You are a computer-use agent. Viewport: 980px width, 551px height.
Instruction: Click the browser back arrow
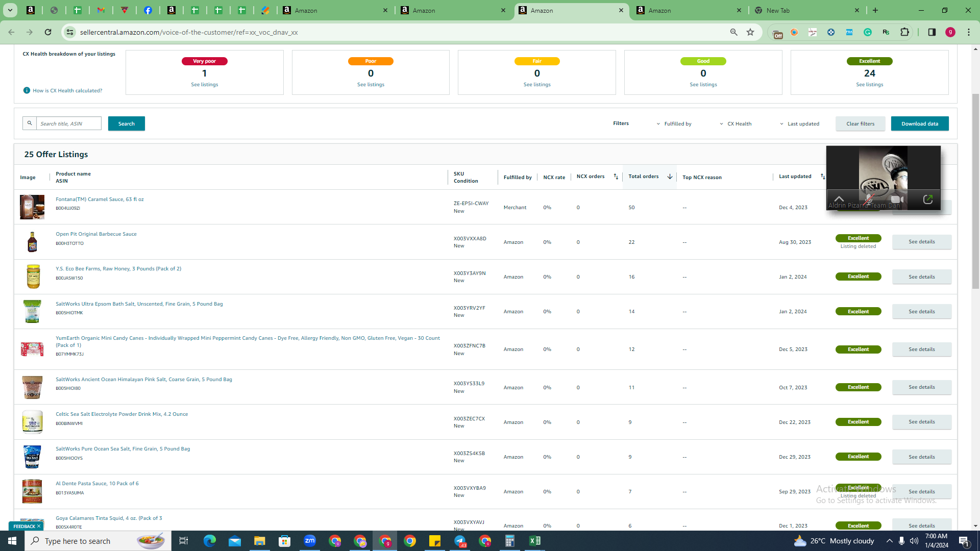pyautogui.click(x=11, y=32)
